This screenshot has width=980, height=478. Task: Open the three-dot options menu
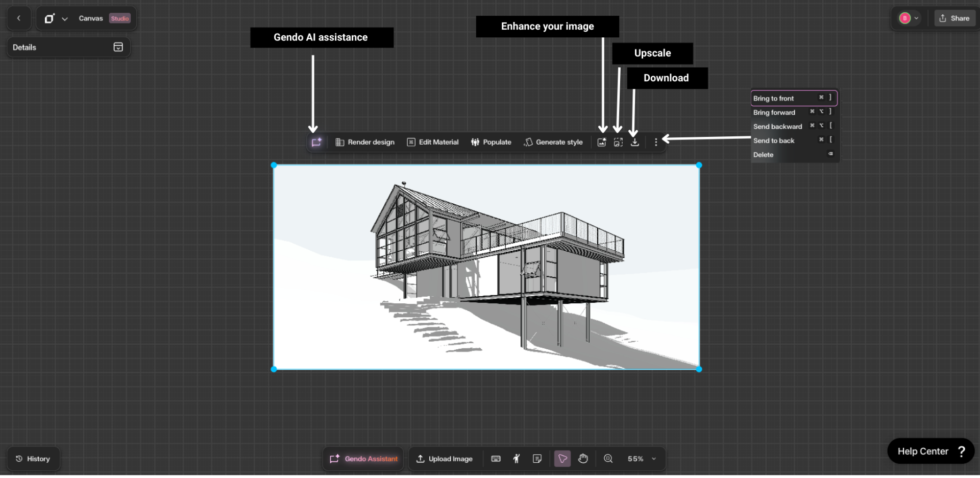point(656,142)
